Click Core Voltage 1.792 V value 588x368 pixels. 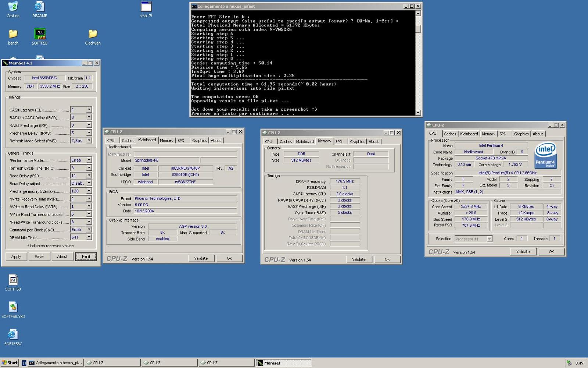coord(515,164)
